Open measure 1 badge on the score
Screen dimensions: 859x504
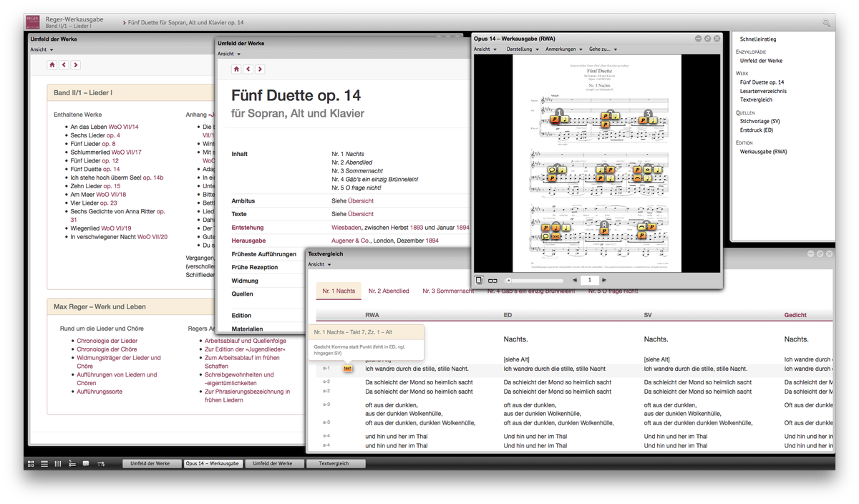560,113
